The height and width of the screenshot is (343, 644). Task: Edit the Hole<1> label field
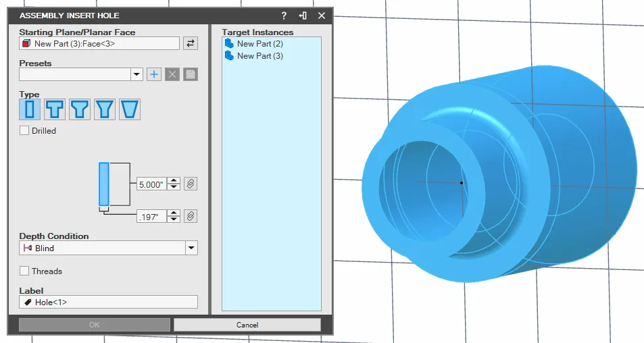[108, 302]
